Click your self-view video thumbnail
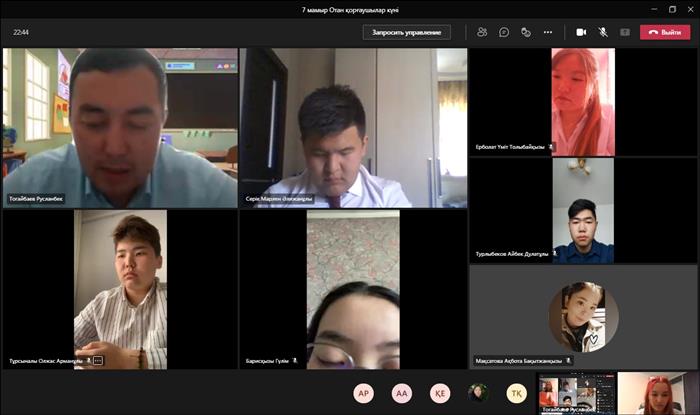Viewport: 700px width, 415px height. coord(657,393)
